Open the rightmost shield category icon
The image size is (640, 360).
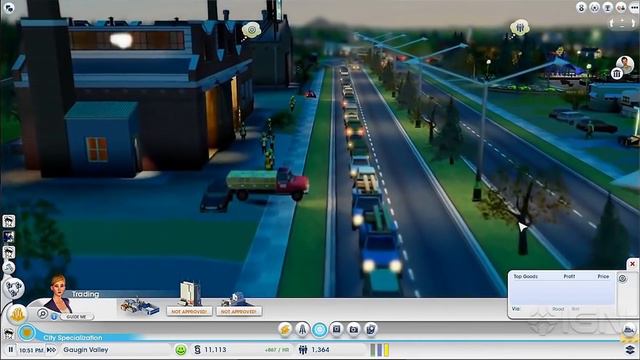pos(371,329)
